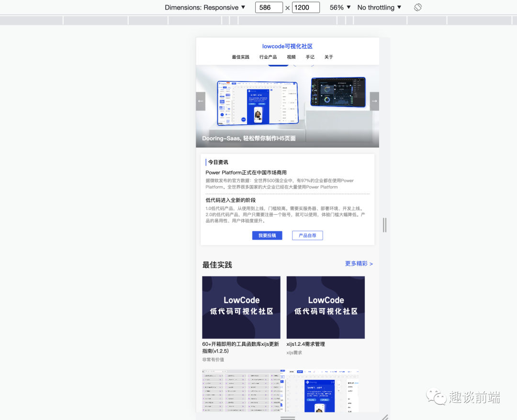Click the 今日资讯 heading
This screenshot has height=420, width=517.
[218, 162]
